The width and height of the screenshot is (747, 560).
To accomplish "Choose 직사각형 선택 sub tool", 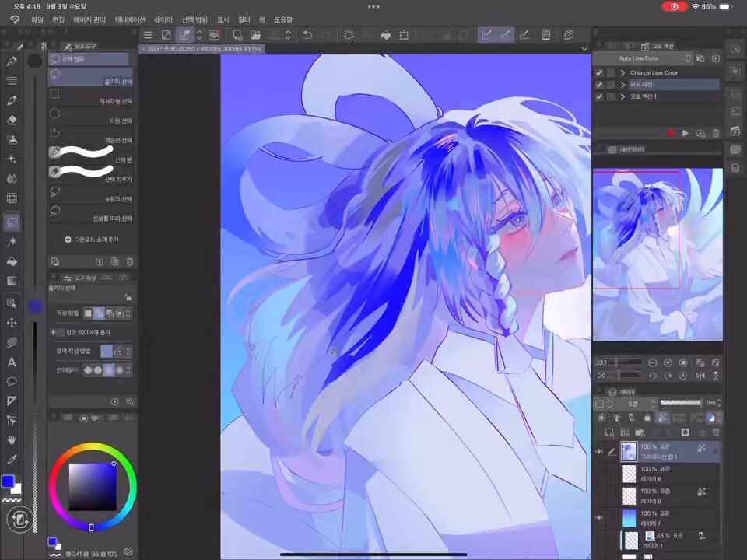I will (90, 96).
